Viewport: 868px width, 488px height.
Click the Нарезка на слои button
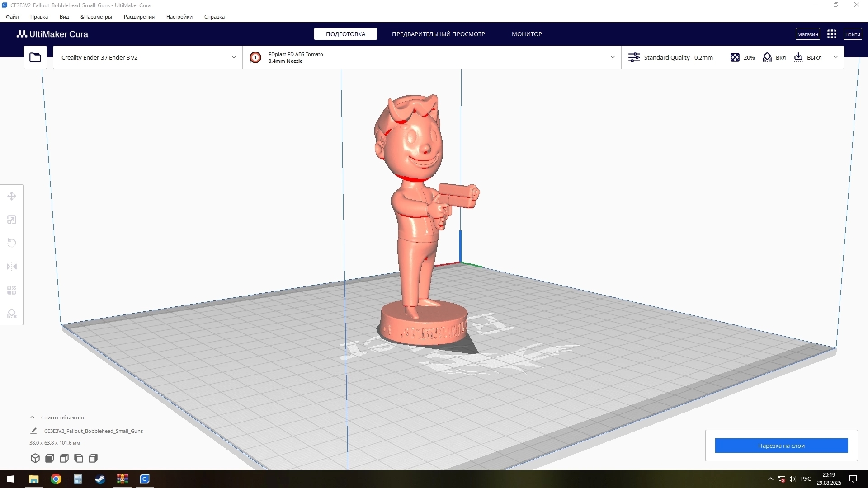pos(781,446)
